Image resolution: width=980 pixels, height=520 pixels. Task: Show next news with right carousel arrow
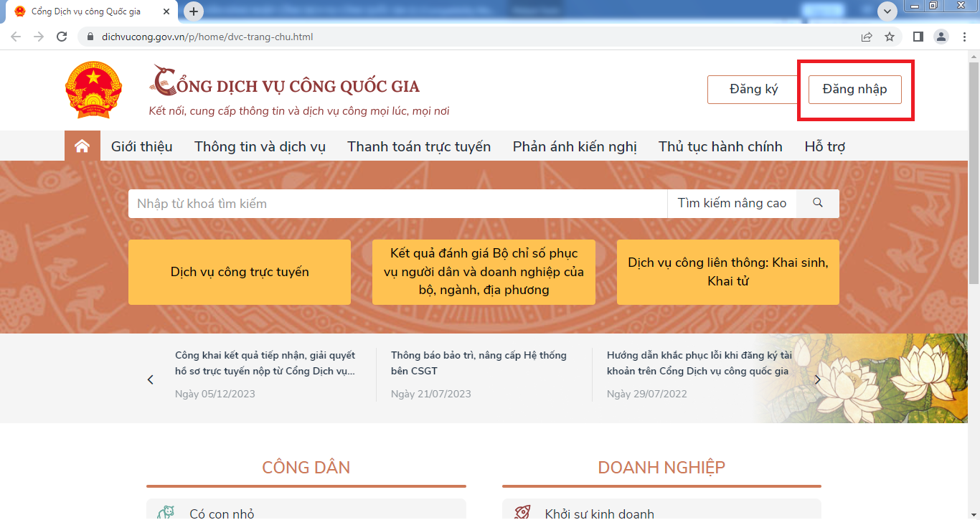coord(817,379)
